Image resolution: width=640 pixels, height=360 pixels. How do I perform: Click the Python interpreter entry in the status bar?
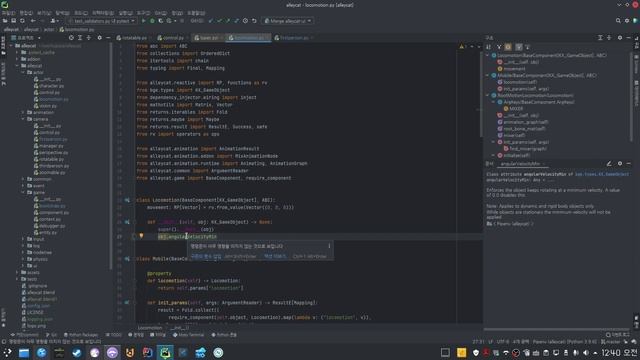point(564,342)
